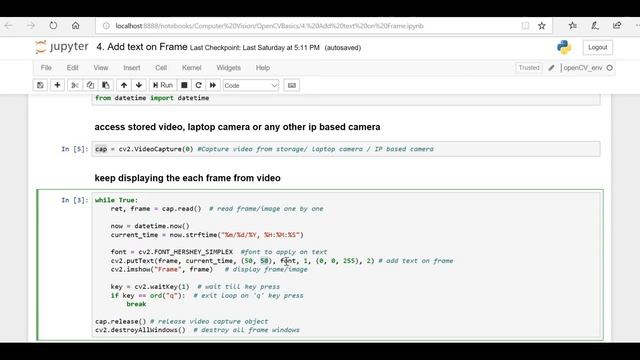Viewport: 640px width, 360px height.
Task: Click the break statement
Action: coord(136,304)
